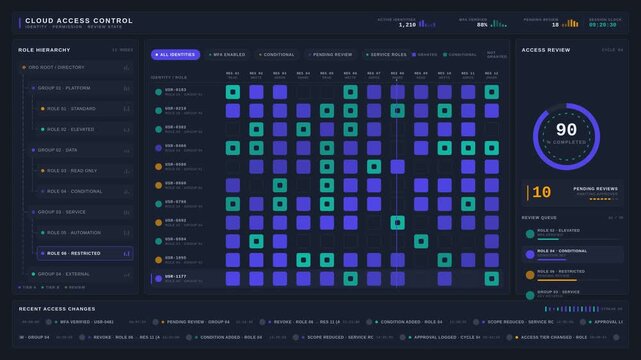Toggle USR-0218 conditional cell for RES 05
The height and width of the screenshot is (360, 641).
pos(327,111)
